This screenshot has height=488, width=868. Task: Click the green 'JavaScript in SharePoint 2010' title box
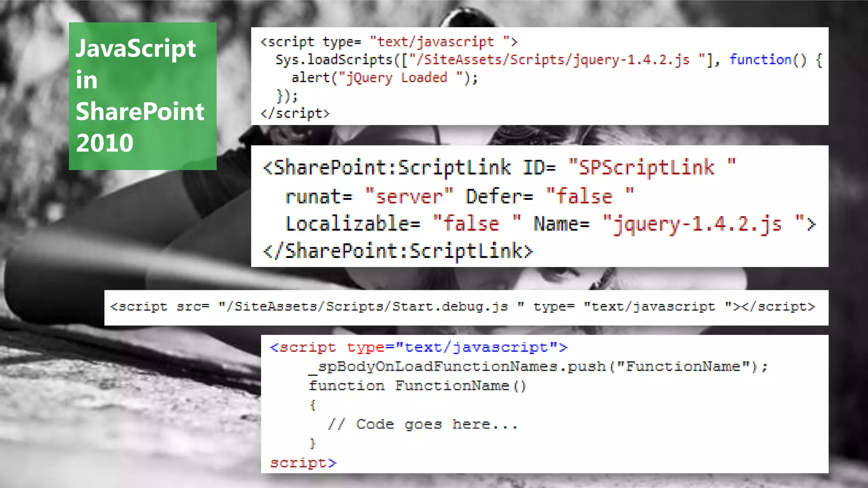143,96
